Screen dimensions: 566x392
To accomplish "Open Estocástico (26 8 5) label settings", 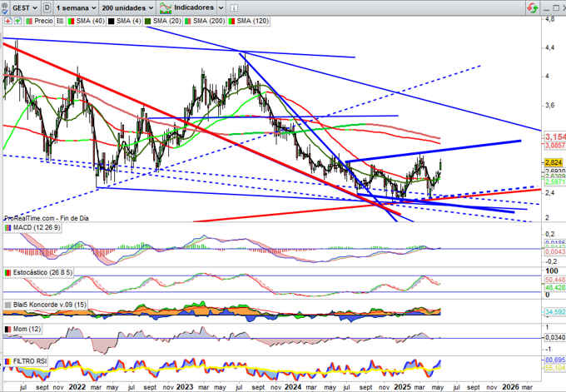I will tap(42, 272).
